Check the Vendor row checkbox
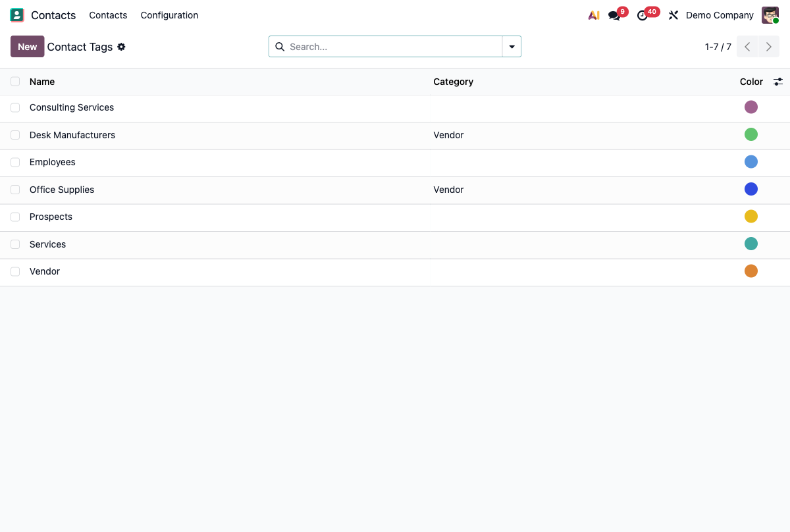The image size is (790, 532). 15,271
